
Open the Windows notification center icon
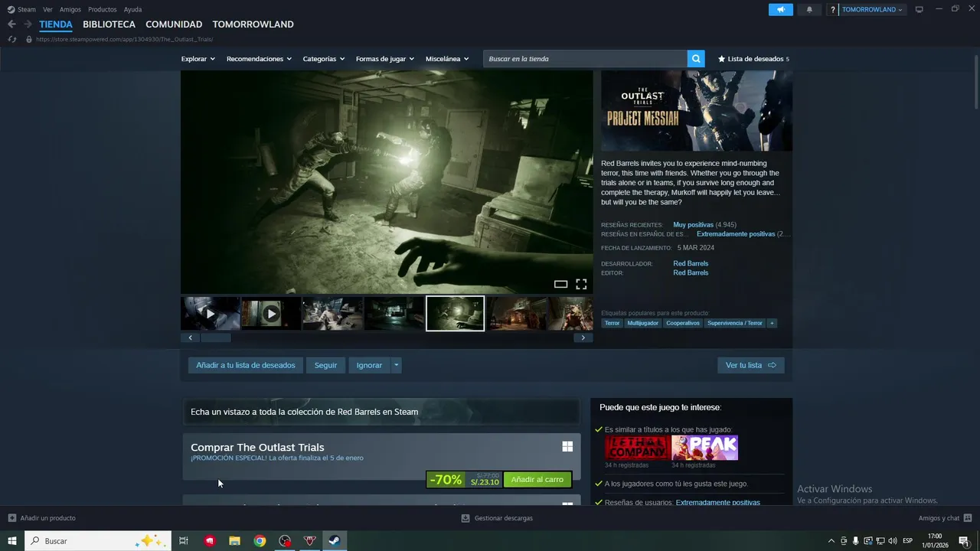[964, 541]
